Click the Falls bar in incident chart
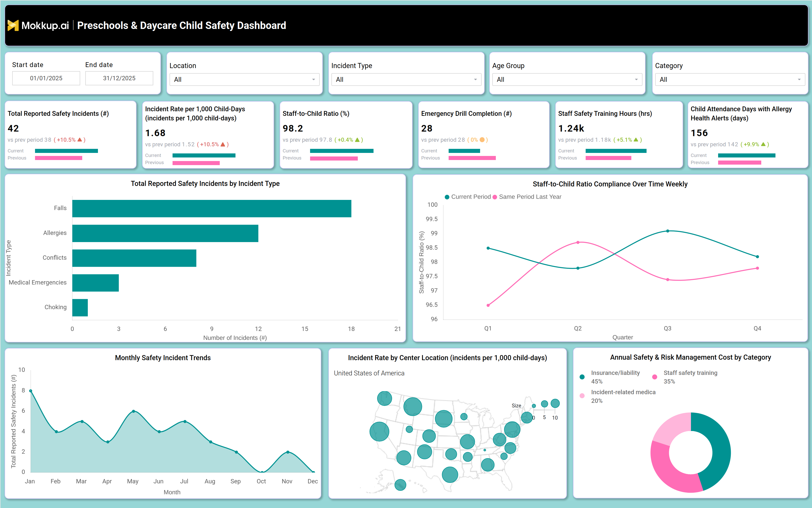 [212, 209]
